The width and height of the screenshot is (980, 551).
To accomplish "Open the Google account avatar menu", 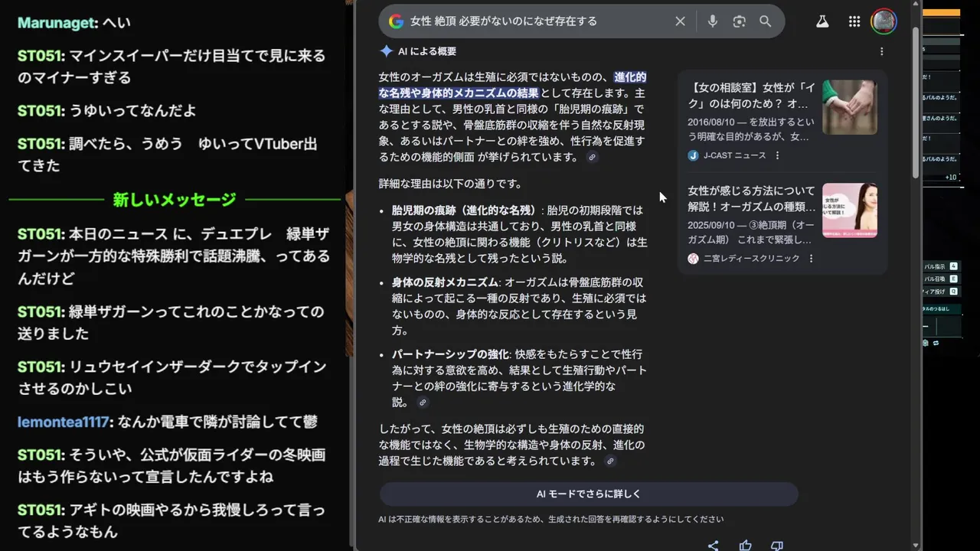I will 884,21.
